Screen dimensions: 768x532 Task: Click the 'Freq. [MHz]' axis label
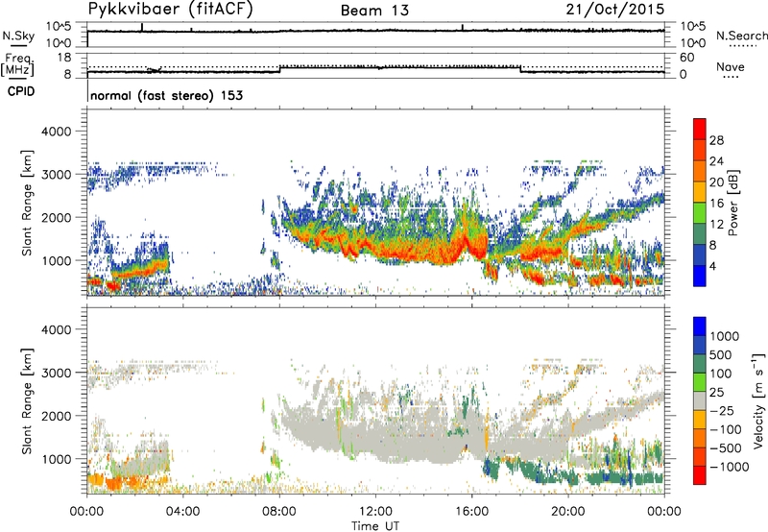[x=17, y=65]
